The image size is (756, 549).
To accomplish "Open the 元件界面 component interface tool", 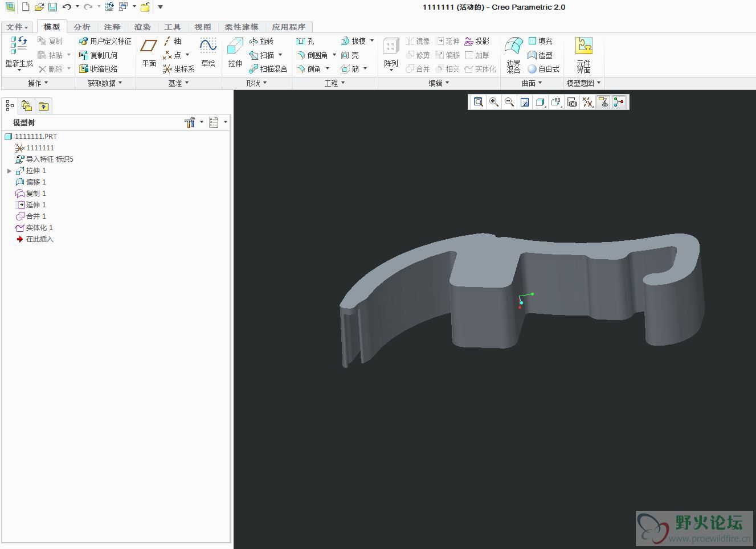I will click(x=583, y=55).
